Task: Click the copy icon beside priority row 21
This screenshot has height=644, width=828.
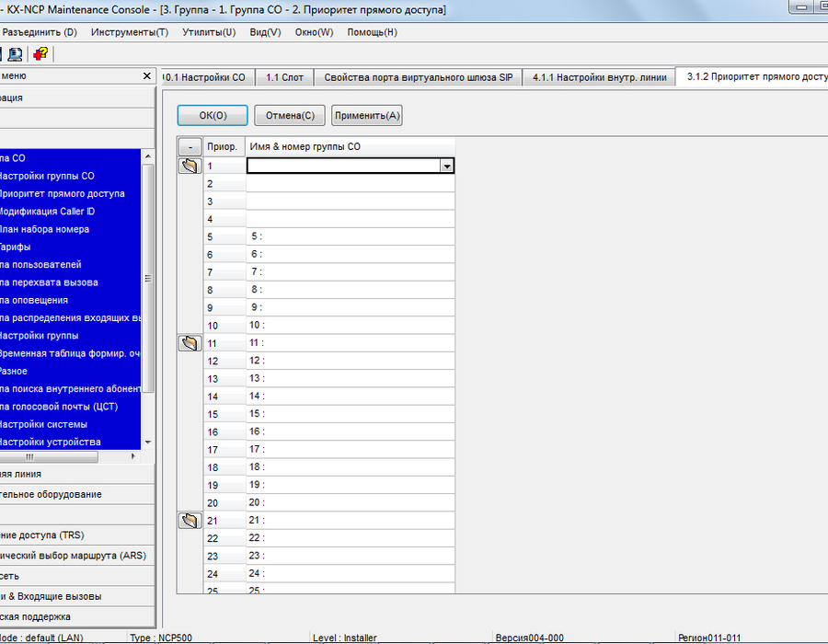Action: pos(190,521)
